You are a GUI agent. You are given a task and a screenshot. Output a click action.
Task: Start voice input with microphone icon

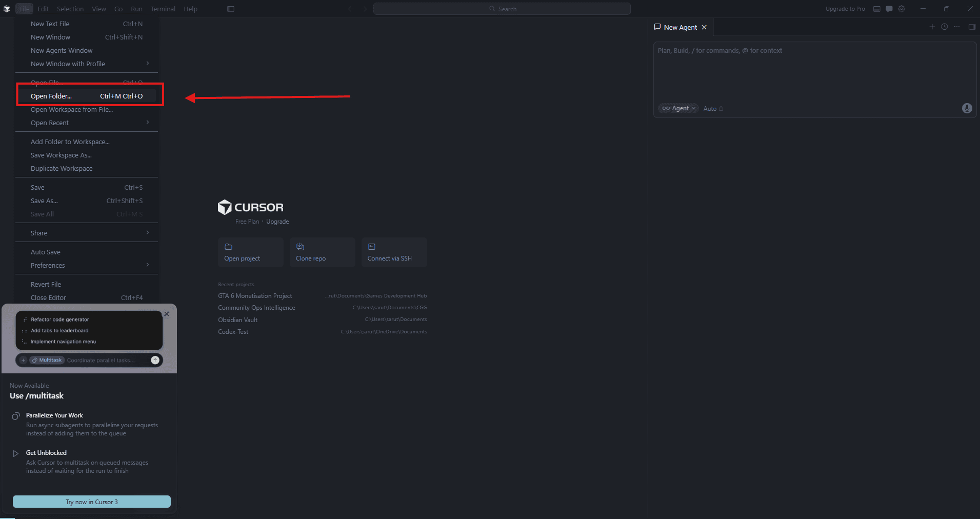(967, 108)
